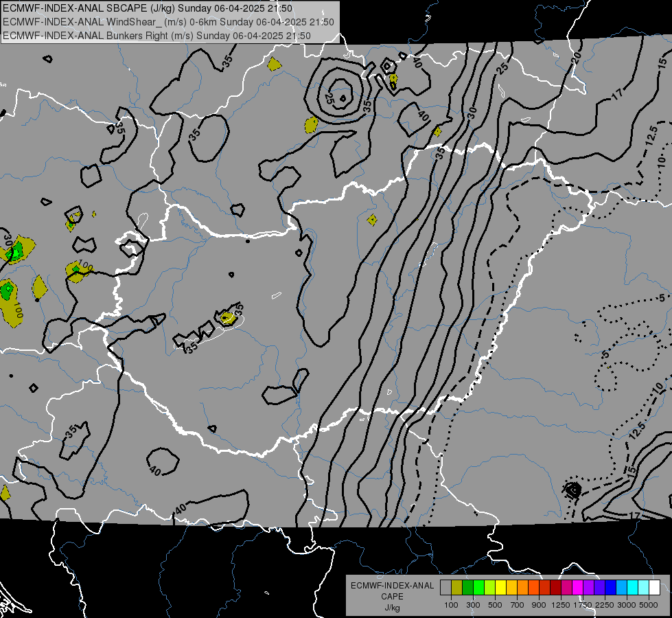Click the 1750 legend scale value
Viewport: 672px width, 618px height.
pyautogui.click(x=583, y=605)
